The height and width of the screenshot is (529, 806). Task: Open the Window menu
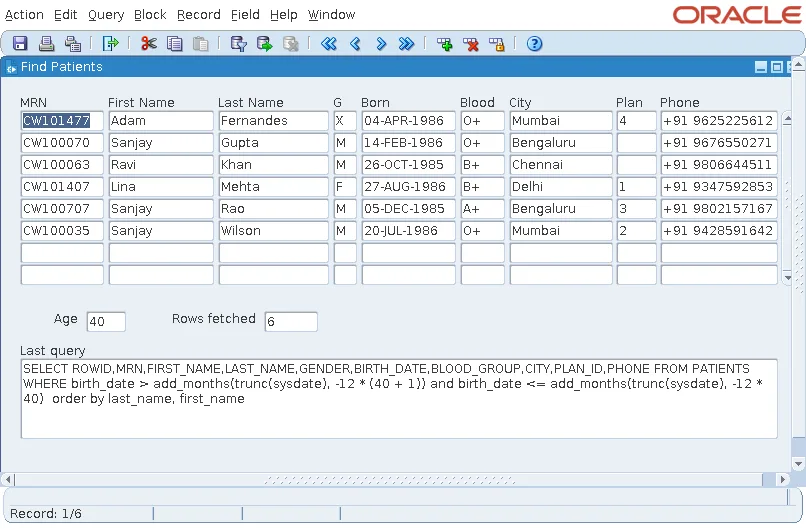pyautogui.click(x=332, y=15)
